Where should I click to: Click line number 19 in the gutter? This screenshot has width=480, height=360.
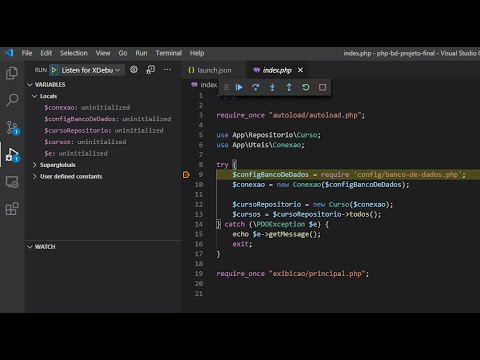pos(199,274)
